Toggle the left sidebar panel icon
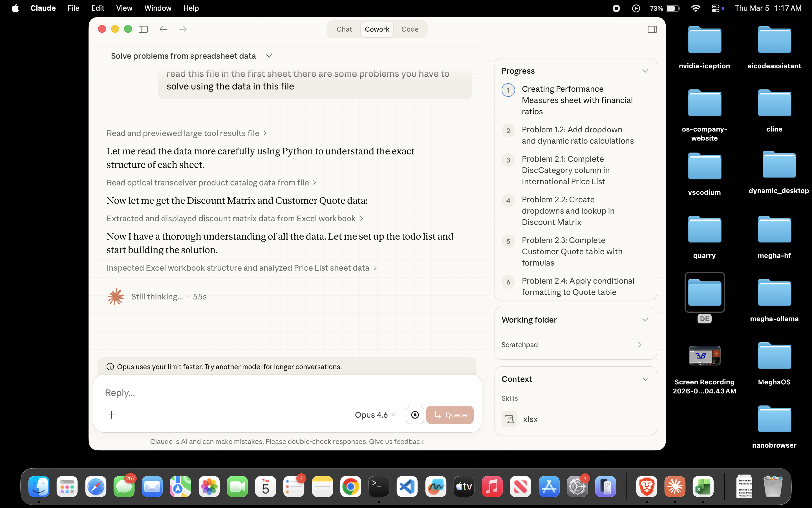Screen dimensions: 812x508 (143, 29)
